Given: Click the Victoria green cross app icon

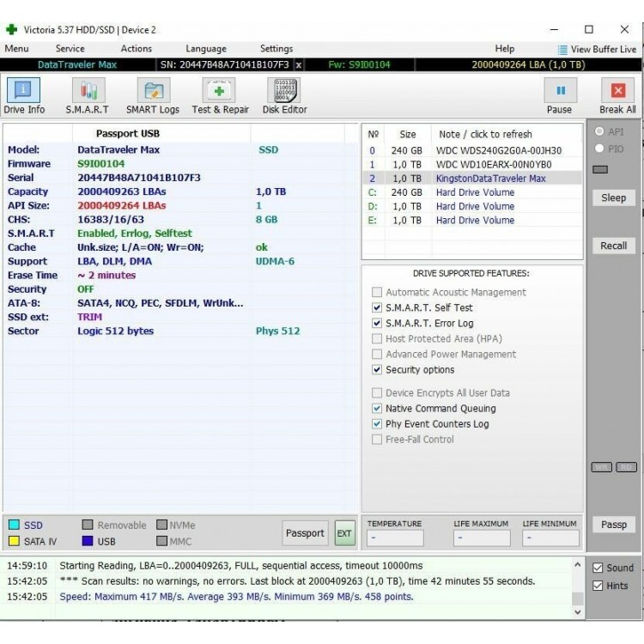Looking at the screenshot, I should point(11,29).
